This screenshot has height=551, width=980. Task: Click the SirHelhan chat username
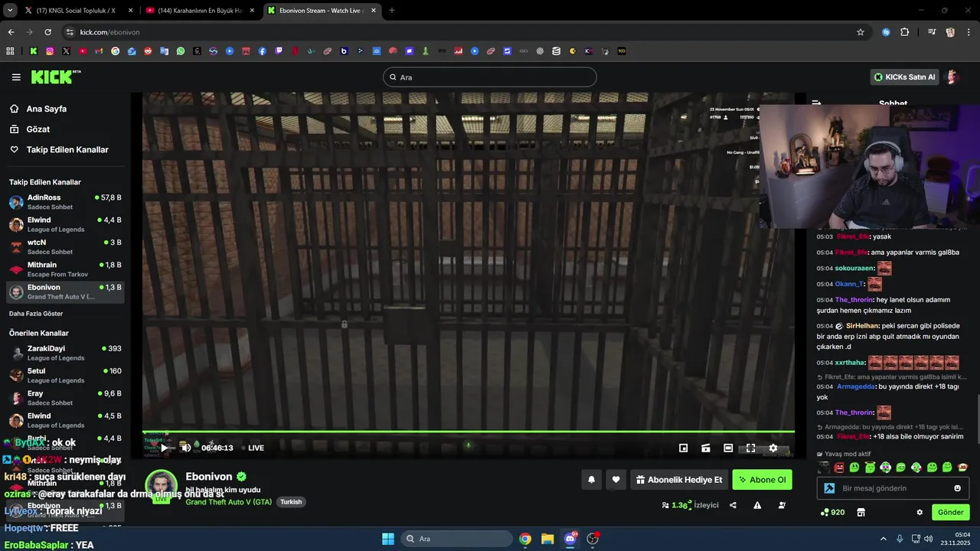click(862, 326)
